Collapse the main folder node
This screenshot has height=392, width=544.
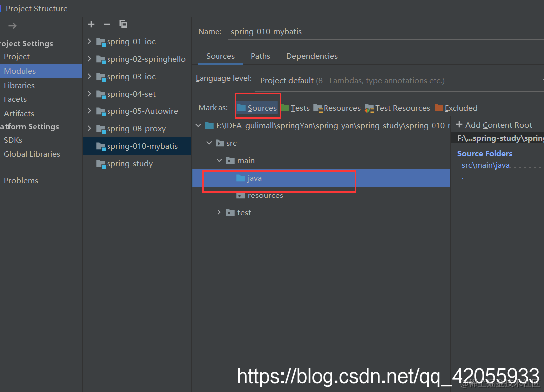point(219,160)
